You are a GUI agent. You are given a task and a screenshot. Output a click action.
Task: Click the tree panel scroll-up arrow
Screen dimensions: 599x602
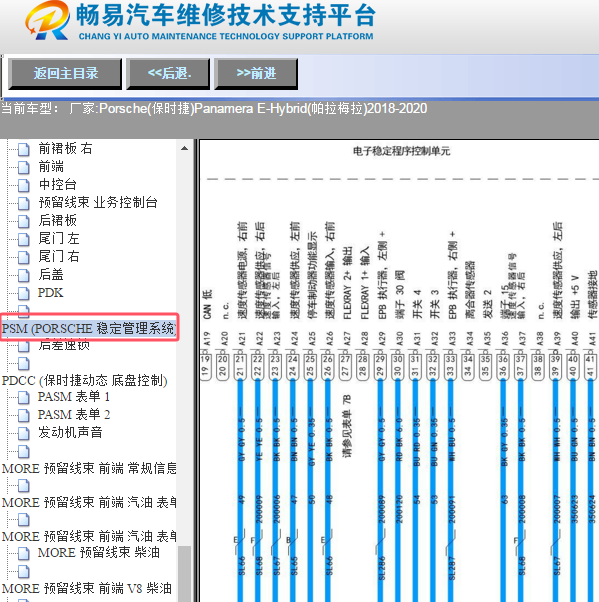[x=185, y=148]
